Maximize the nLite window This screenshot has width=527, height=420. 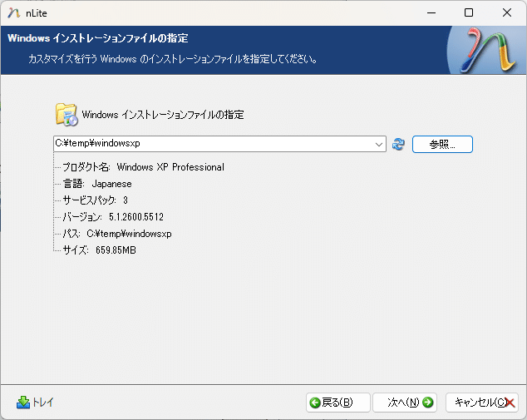click(x=469, y=12)
